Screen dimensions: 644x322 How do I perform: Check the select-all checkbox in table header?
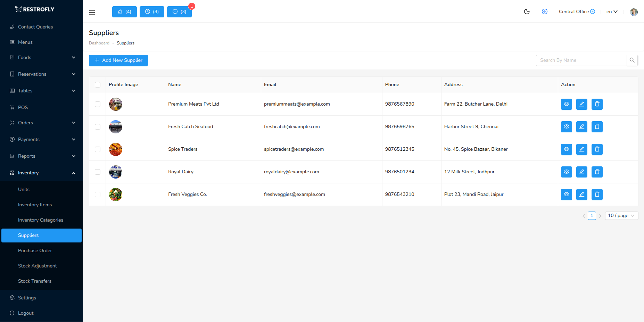(98, 84)
